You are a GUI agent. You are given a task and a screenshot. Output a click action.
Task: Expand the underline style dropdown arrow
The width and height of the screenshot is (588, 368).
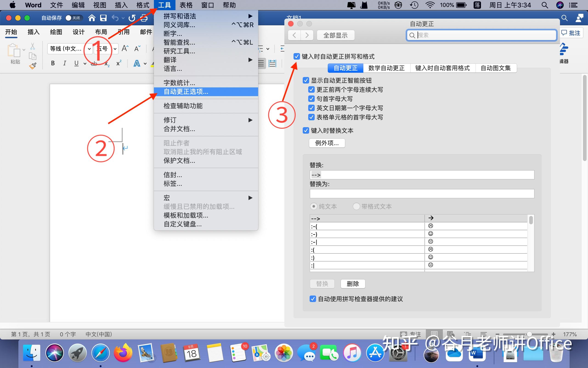tap(85, 63)
